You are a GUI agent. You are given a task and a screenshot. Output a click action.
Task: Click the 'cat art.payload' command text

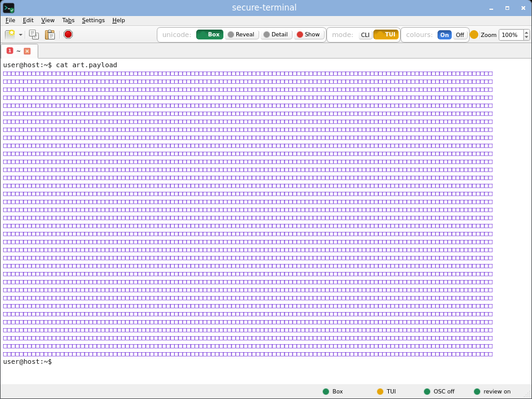click(86, 65)
